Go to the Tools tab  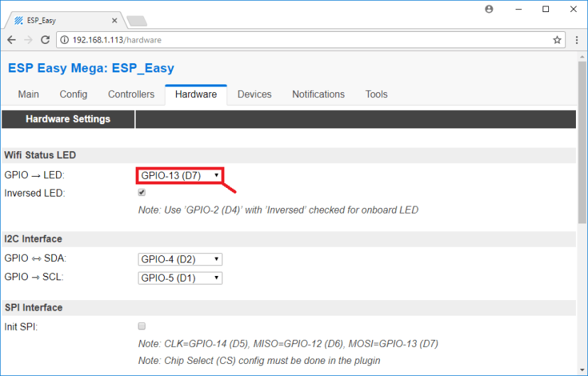click(376, 94)
